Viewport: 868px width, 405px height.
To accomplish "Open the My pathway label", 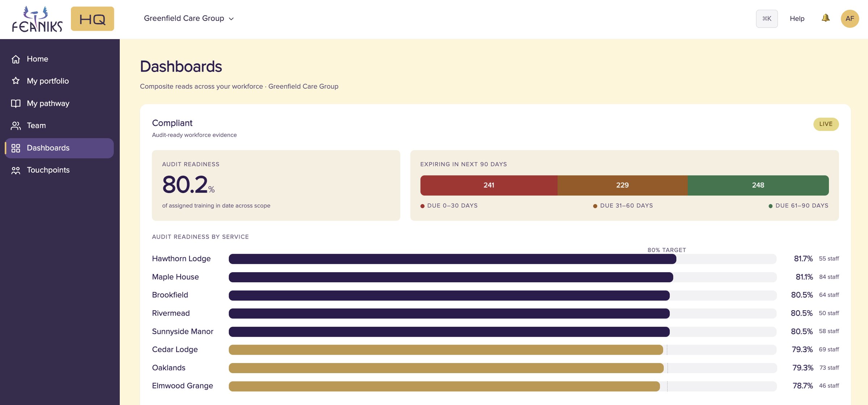I will pos(48,104).
